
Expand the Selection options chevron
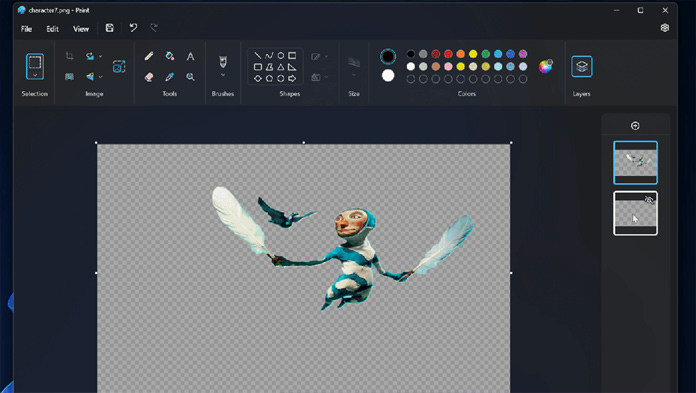(x=35, y=75)
